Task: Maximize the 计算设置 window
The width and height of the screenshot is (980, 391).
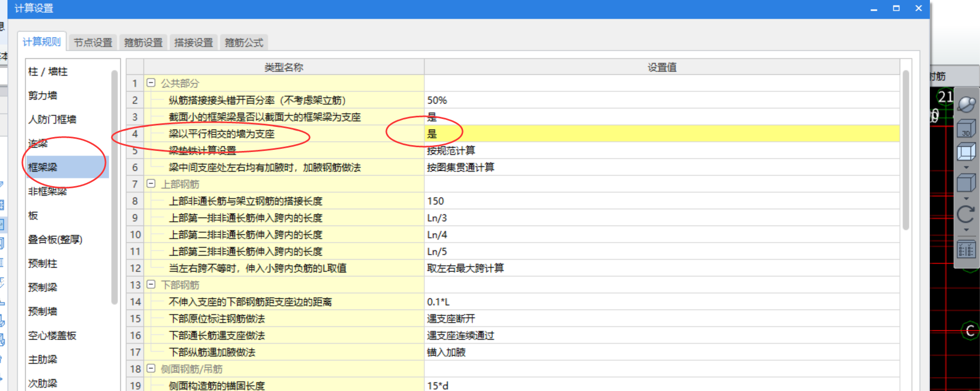Action: coord(896,9)
